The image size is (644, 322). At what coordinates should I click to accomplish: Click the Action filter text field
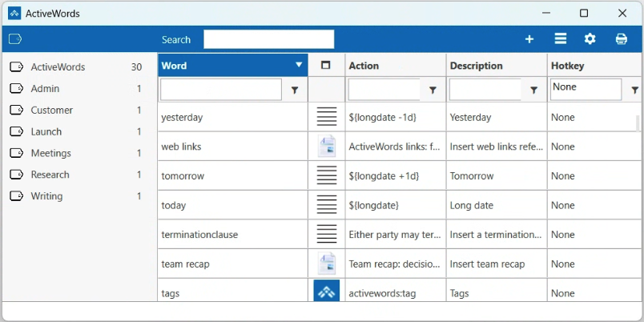coord(384,90)
